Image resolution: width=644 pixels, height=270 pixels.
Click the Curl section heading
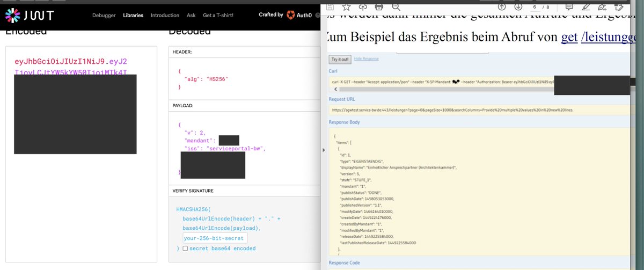(x=333, y=71)
